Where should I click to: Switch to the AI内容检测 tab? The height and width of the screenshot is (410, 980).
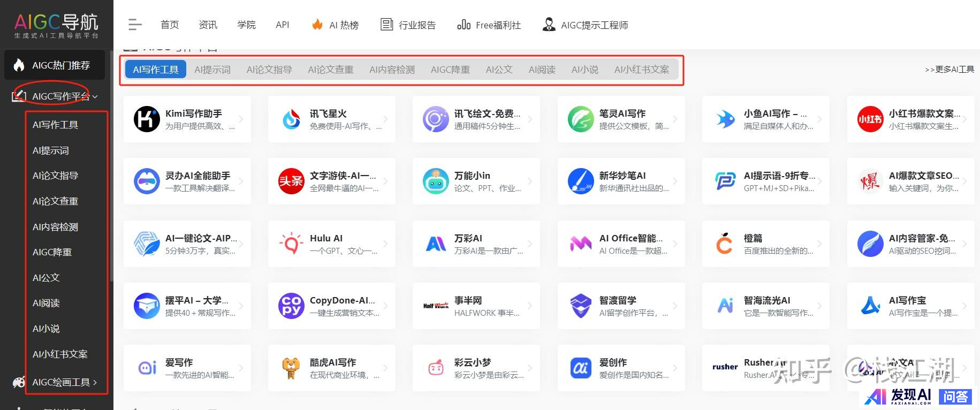(392, 70)
